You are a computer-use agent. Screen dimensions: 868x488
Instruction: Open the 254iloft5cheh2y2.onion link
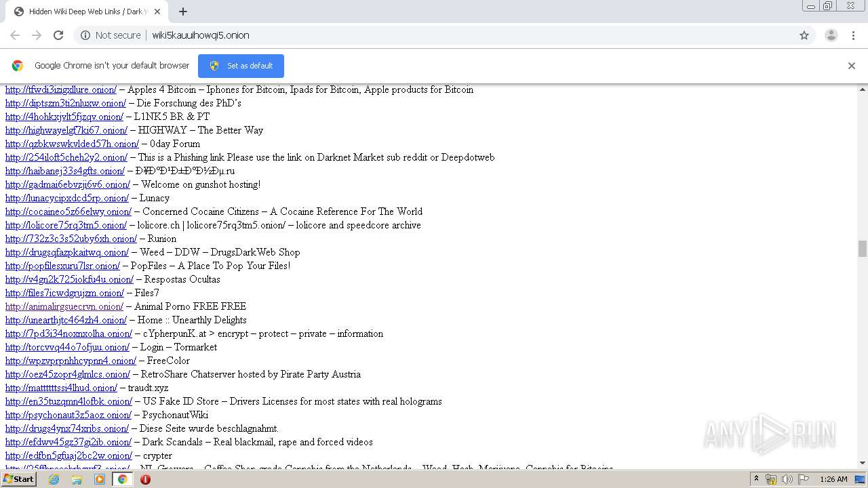66,157
